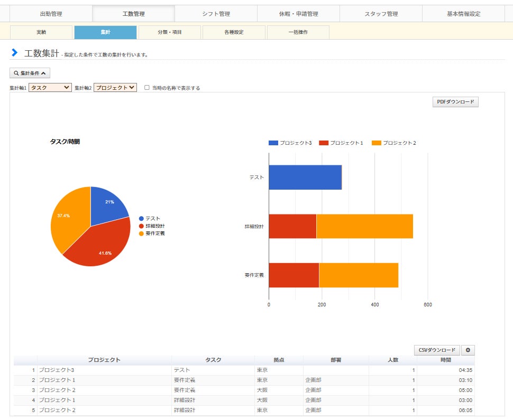Click the orange プロジェクト2 legend swatch
This screenshot has height=420, width=513.
click(376, 143)
